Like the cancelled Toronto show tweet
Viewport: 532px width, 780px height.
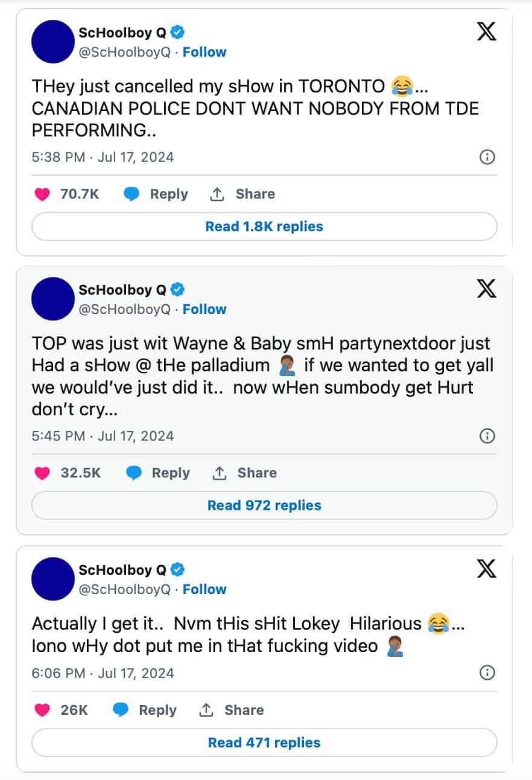tap(42, 194)
